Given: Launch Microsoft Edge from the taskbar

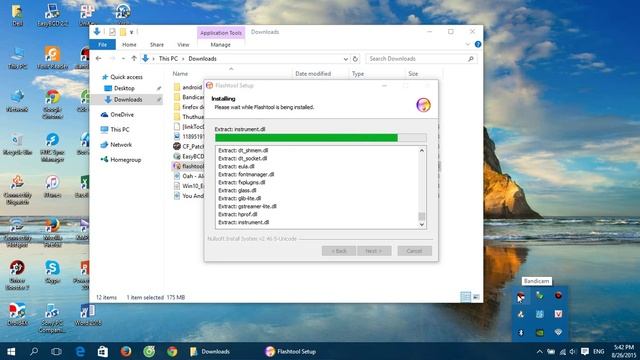Looking at the screenshot, I should coord(80,351).
